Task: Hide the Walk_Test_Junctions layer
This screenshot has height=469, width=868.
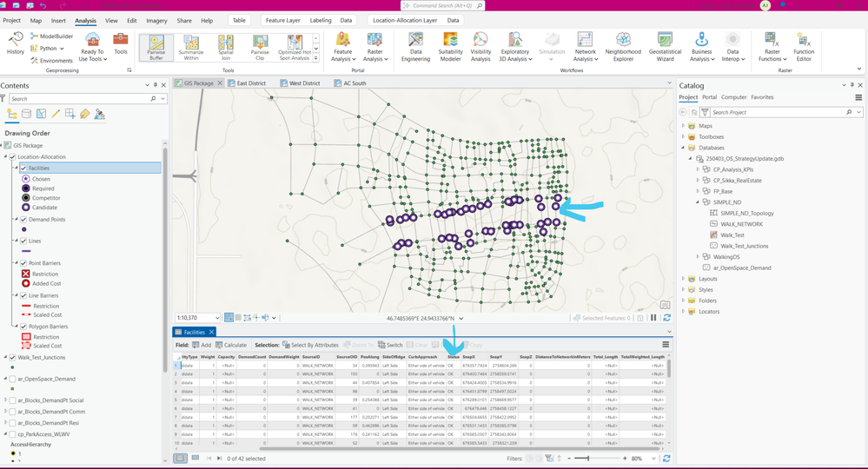Action: [x=12, y=357]
